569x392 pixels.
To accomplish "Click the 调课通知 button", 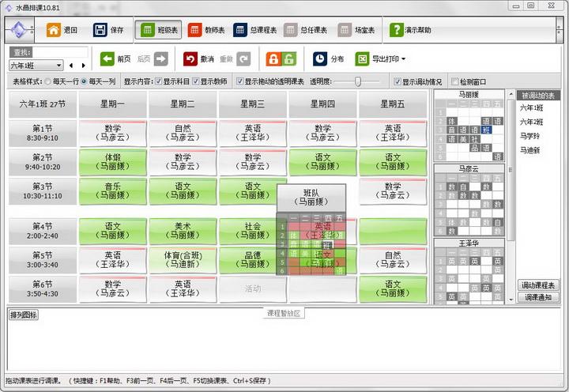I will [539, 297].
